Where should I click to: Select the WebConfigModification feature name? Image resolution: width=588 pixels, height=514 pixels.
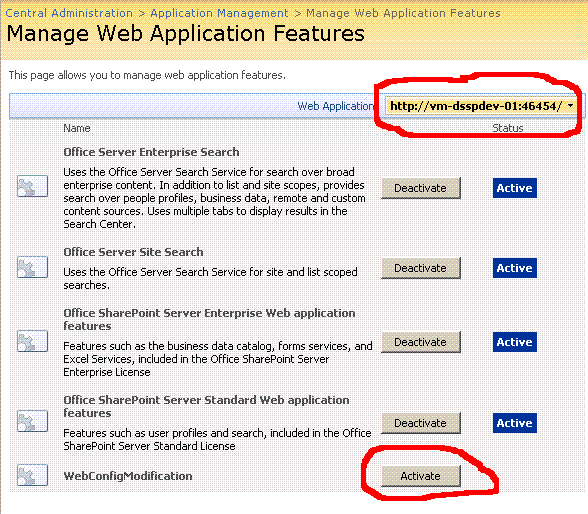[x=128, y=476]
